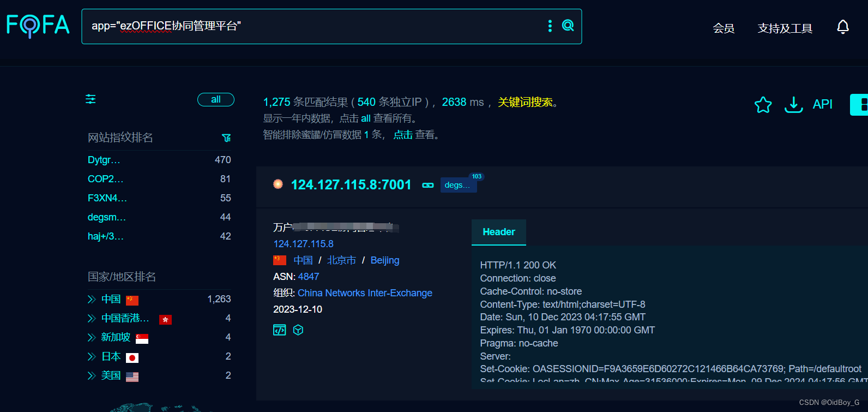This screenshot has width=868, height=412.
Task: Click the 470 count for Dytgr…
Action: point(223,160)
